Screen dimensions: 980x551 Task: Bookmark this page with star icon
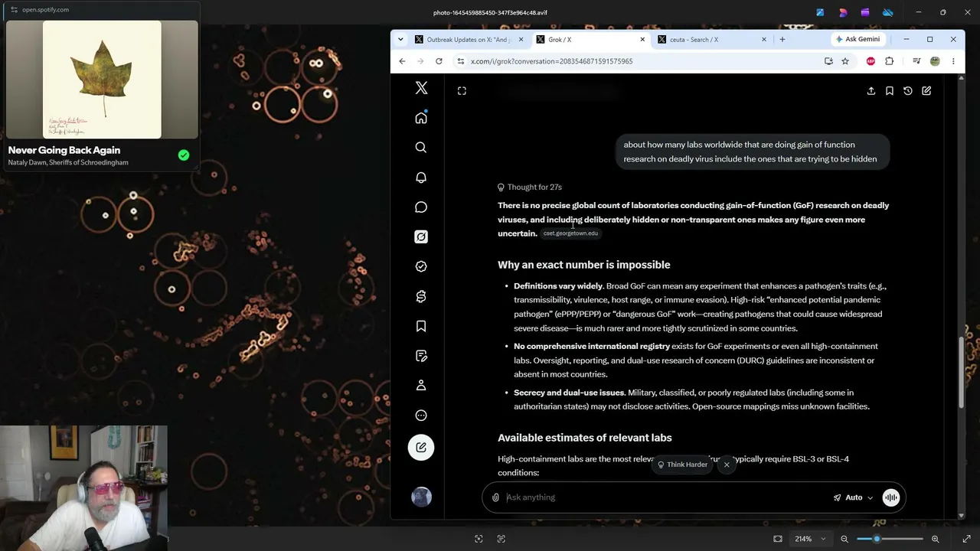[845, 61]
